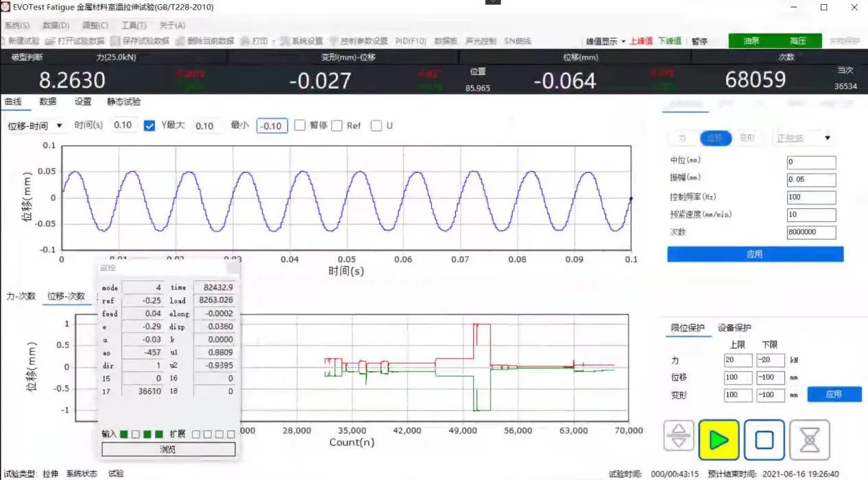Uncheck the Y最大 checkbox
Screen dimensions: 868x480
149,125
